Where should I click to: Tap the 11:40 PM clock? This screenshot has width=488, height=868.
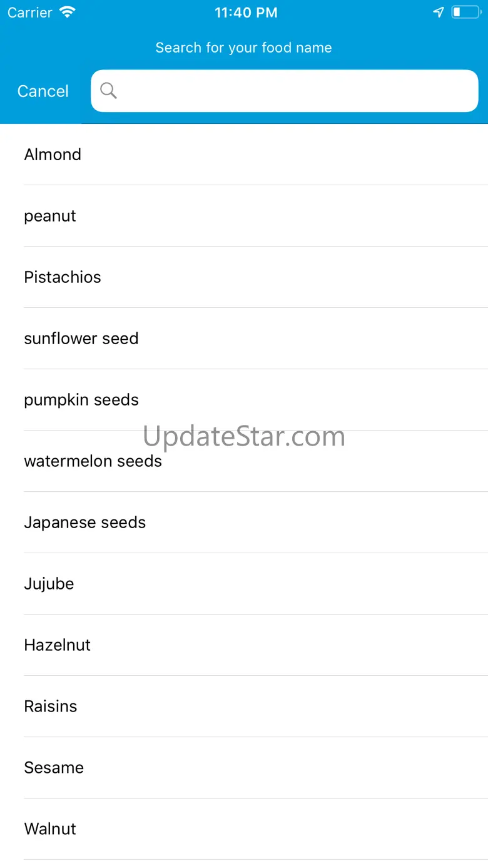246,13
